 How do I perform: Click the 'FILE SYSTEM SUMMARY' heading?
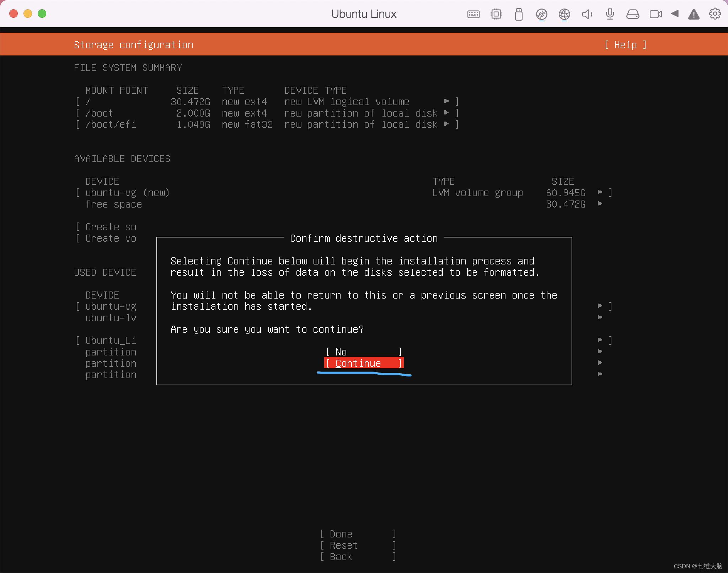click(128, 68)
